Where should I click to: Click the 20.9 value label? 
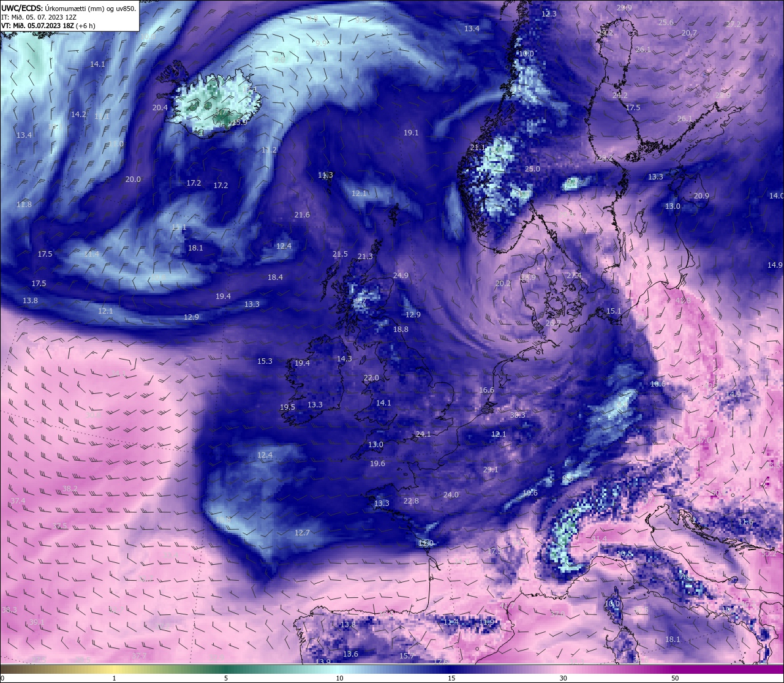coord(701,196)
